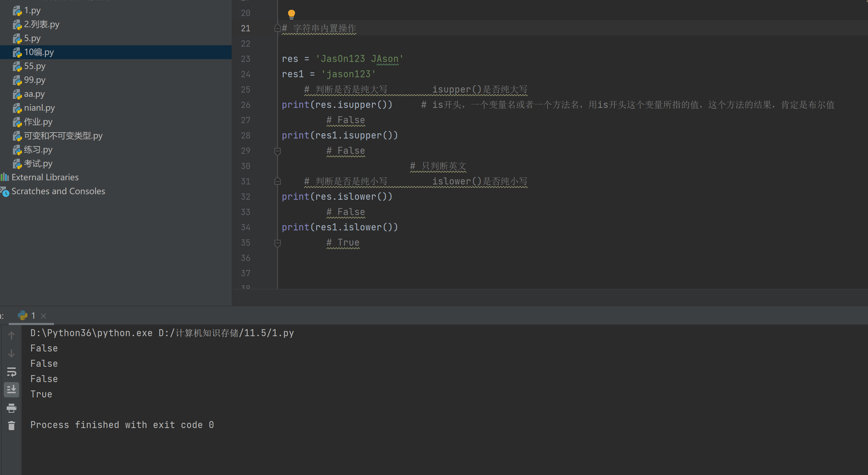
Task: Click print(res.isupper()) on line 26
Action: click(337, 105)
